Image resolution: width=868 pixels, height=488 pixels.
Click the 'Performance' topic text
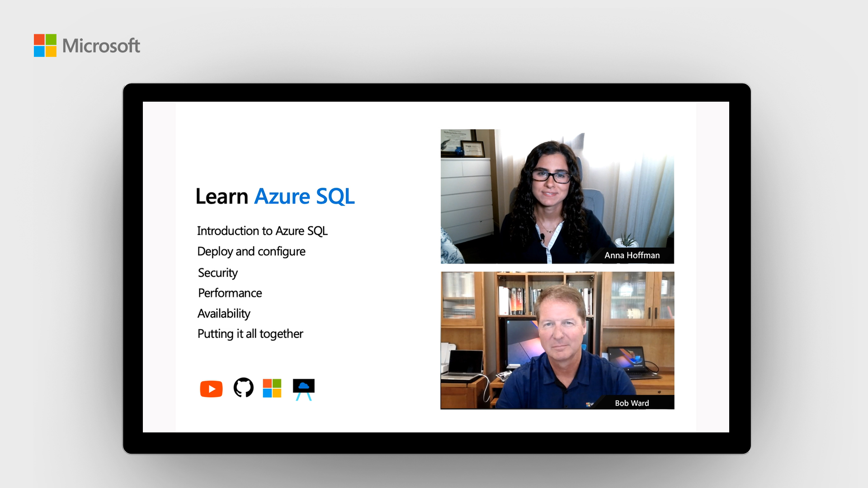(229, 293)
